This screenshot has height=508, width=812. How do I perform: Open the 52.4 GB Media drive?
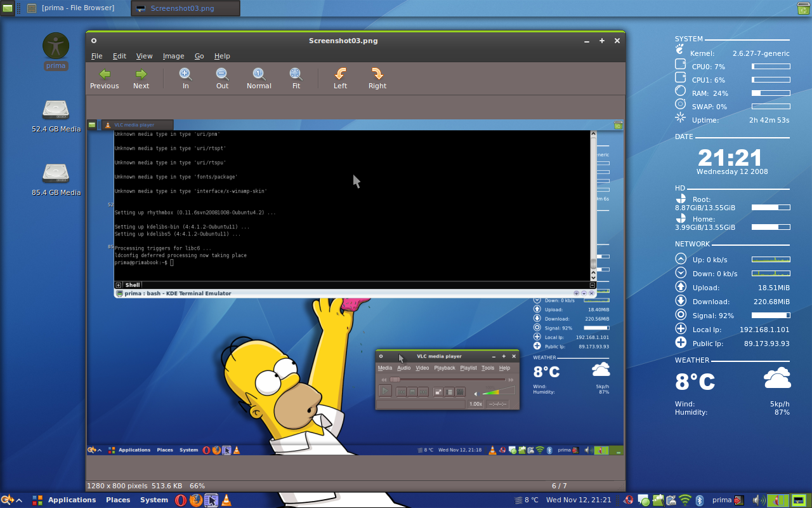(x=56, y=116)
